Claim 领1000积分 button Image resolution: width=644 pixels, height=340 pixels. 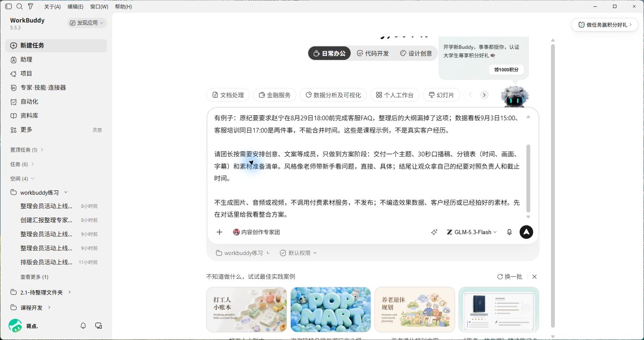(x=506, y=70)
